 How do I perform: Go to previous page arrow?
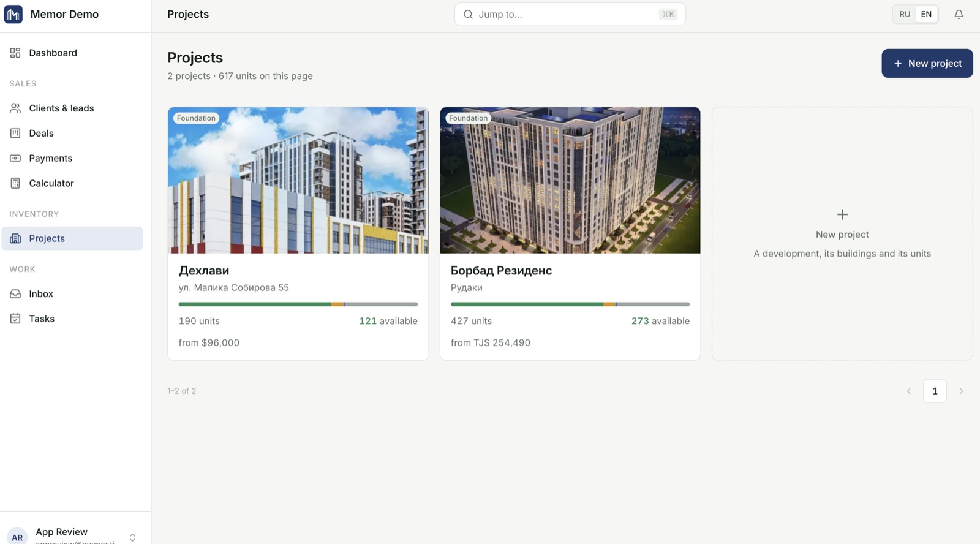point(908,391)
